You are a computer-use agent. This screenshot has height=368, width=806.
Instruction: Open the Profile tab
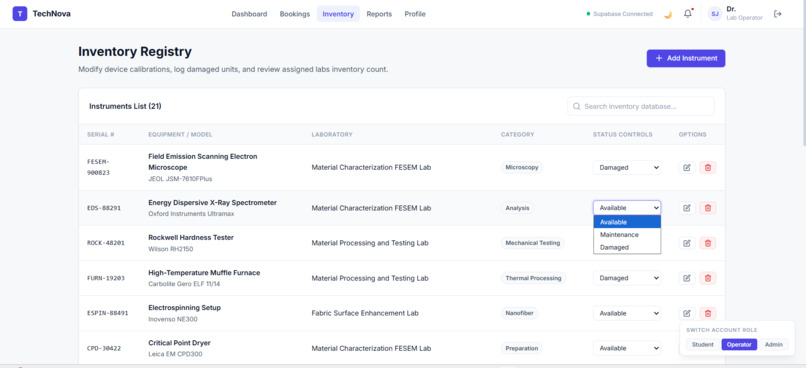pyautogui.click(x=415, y=14)
